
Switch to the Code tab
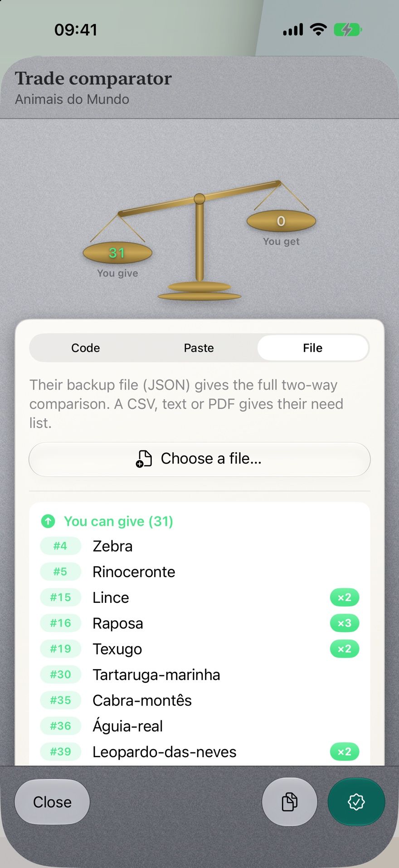86,348
